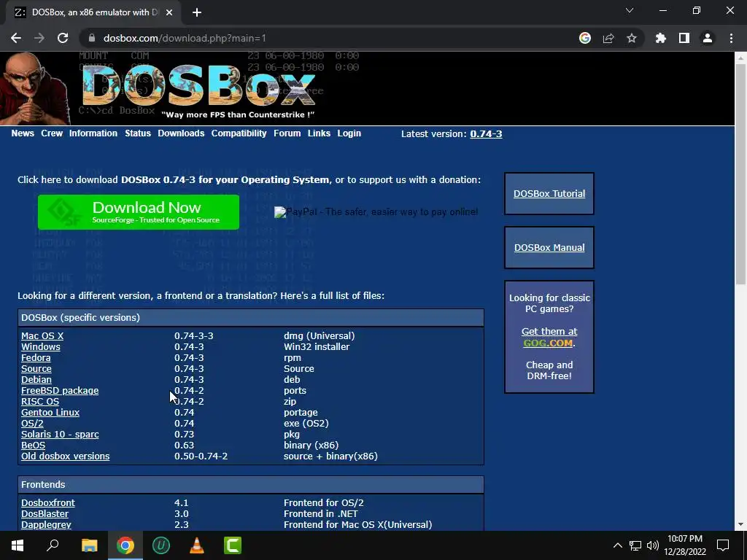This screenshot has width=747, height=560.
Task: Open the network status tray icon
Action: click(635, 545)
